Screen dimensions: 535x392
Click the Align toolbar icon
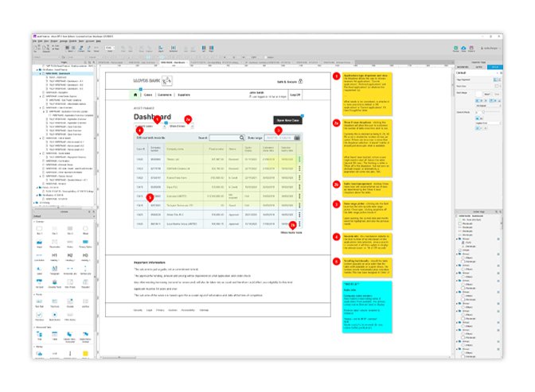click(160, 49)
